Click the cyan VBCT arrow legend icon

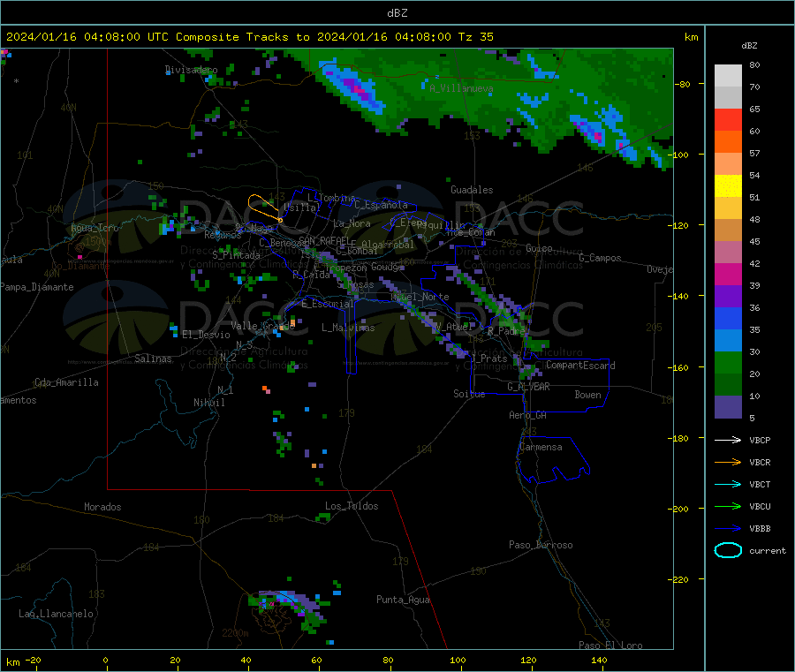pyautogui.click(x=728, y=484)
